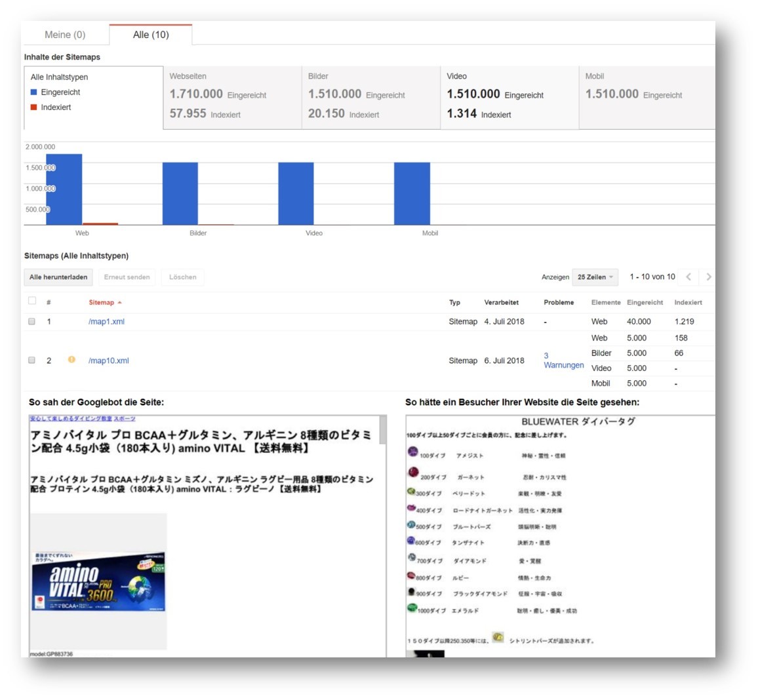This screenshot has width=758, height=700.
Task: Click the blue Eingereicht legend marker
Action: (x=33, y=92)
